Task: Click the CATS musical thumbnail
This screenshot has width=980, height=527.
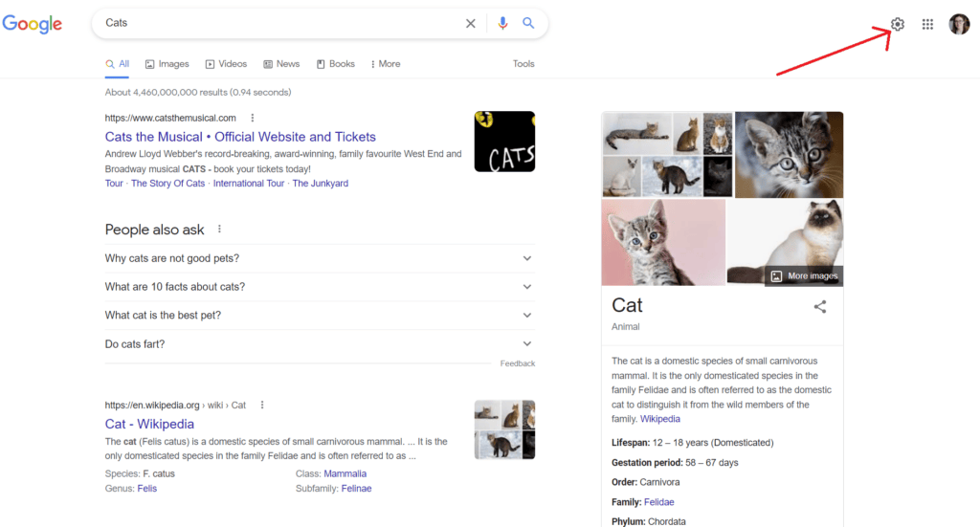Action: (504, 142)
